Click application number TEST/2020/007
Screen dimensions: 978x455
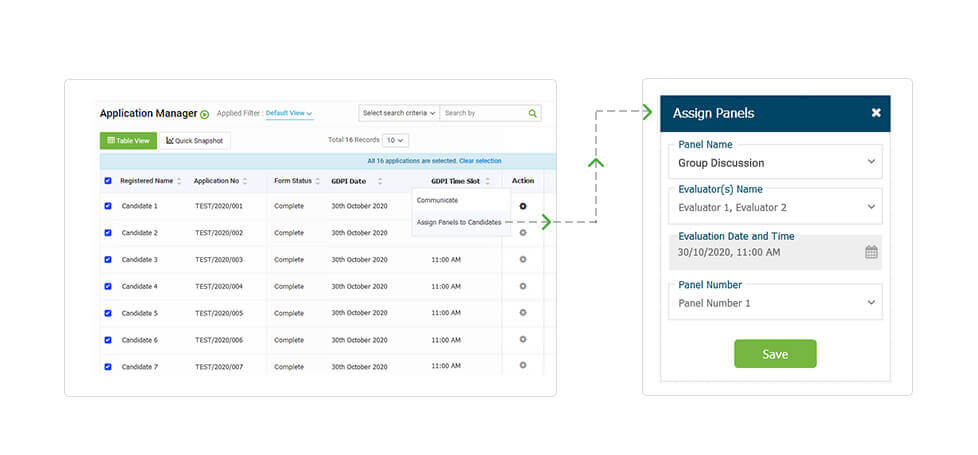click(x=219, y=367)
